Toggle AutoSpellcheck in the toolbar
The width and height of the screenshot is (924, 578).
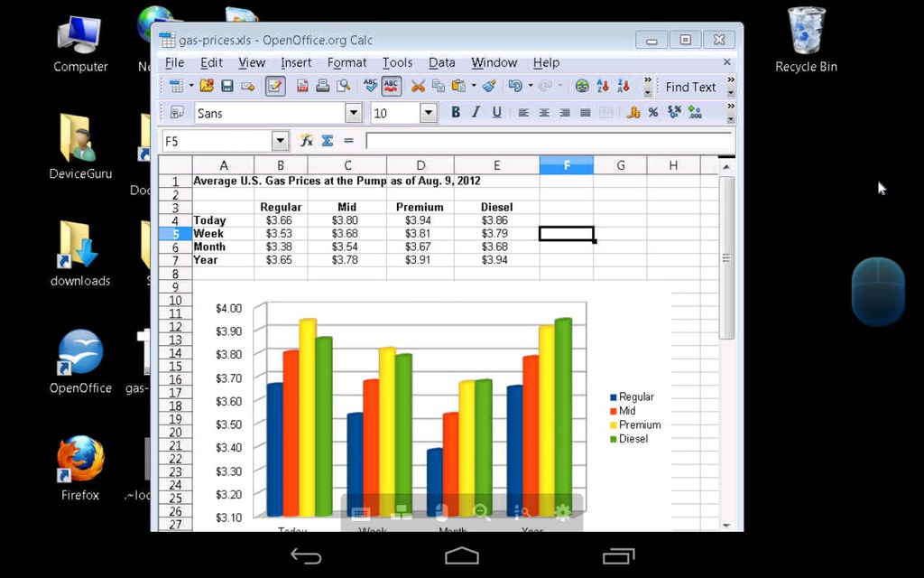click(392, 86)
